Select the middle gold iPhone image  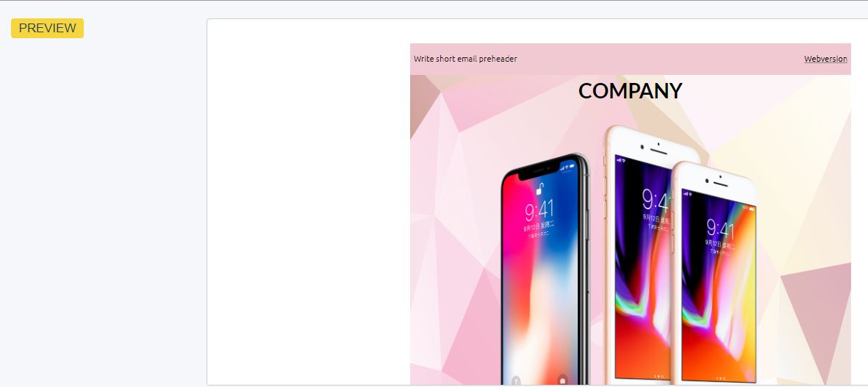(636, 256)
